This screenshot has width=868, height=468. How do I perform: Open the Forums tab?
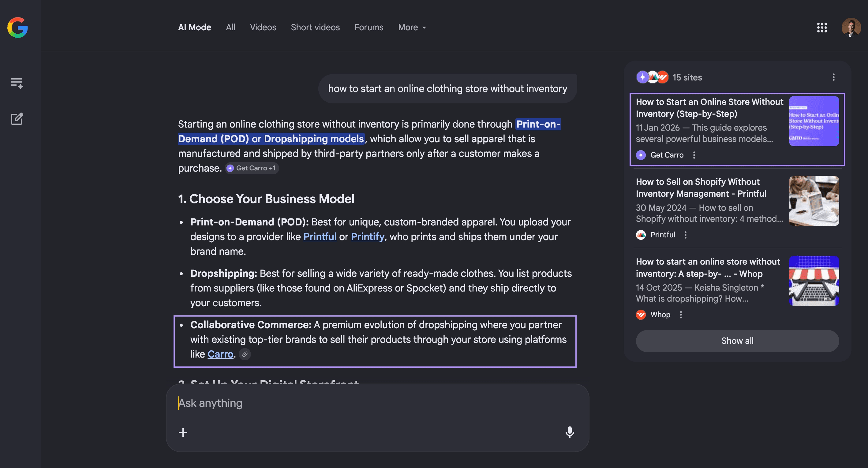coord(369,27)
